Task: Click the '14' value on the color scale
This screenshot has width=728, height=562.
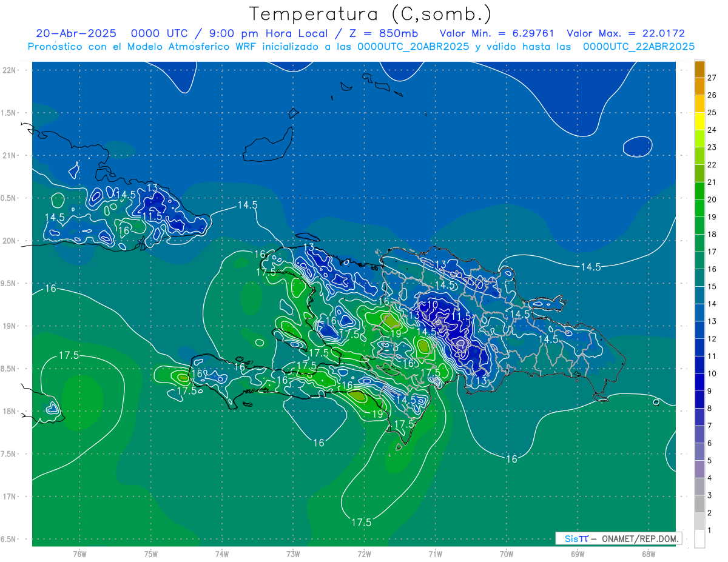Action: pyautogui.click(x=712, y=304)
